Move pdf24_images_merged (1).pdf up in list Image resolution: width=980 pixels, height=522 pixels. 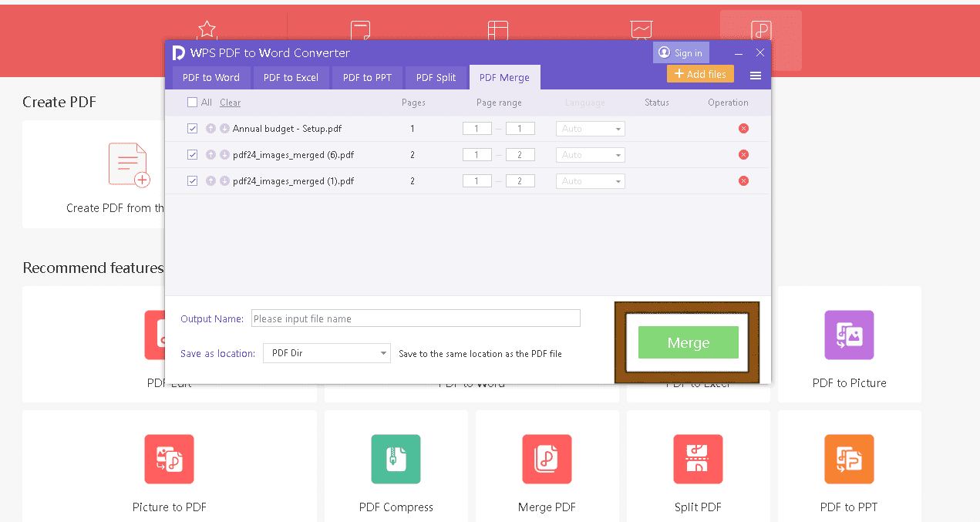click(x=210, y=181)
